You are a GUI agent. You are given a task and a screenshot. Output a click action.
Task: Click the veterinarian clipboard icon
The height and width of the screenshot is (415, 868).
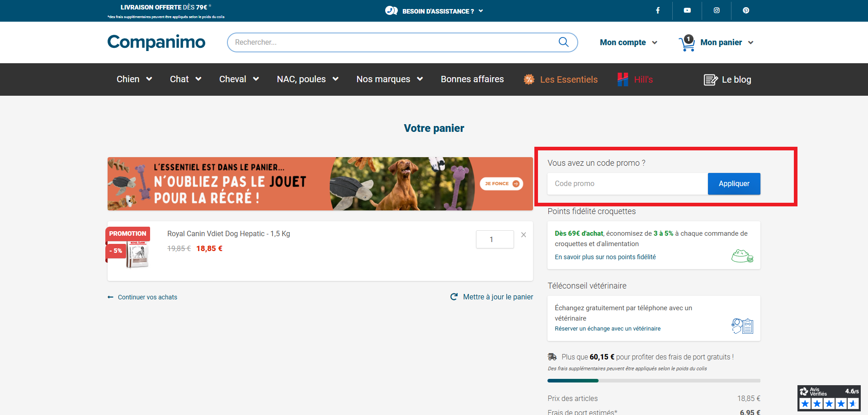(x=742, y=326)
